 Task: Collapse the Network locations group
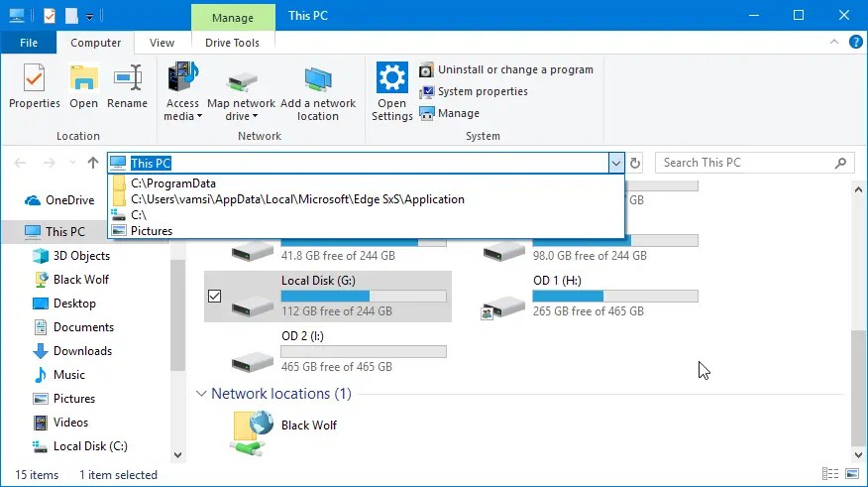tap(201, 394)
